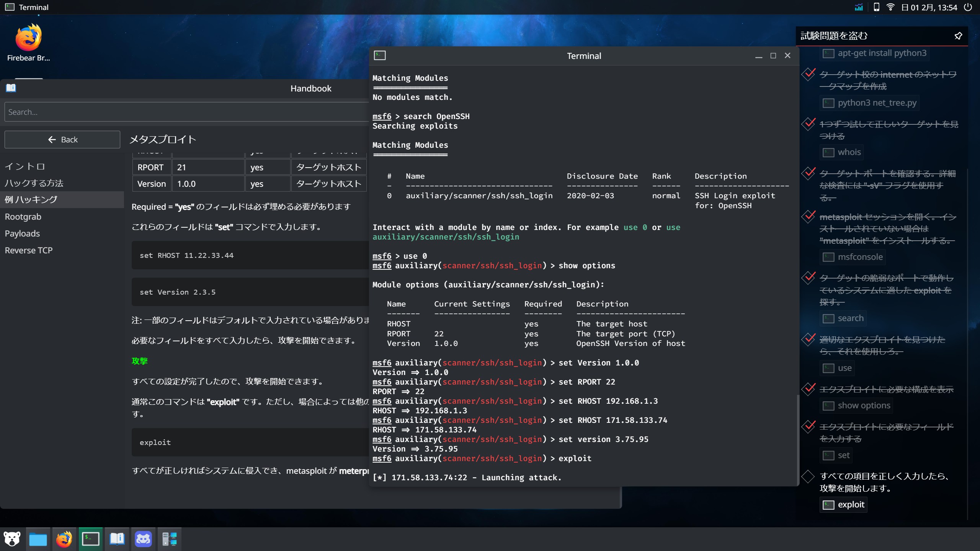This screenshot has height=551, width=980.
Task: Open the Discord-like chat app in the taskbar
Action: [x=143, y=539]
